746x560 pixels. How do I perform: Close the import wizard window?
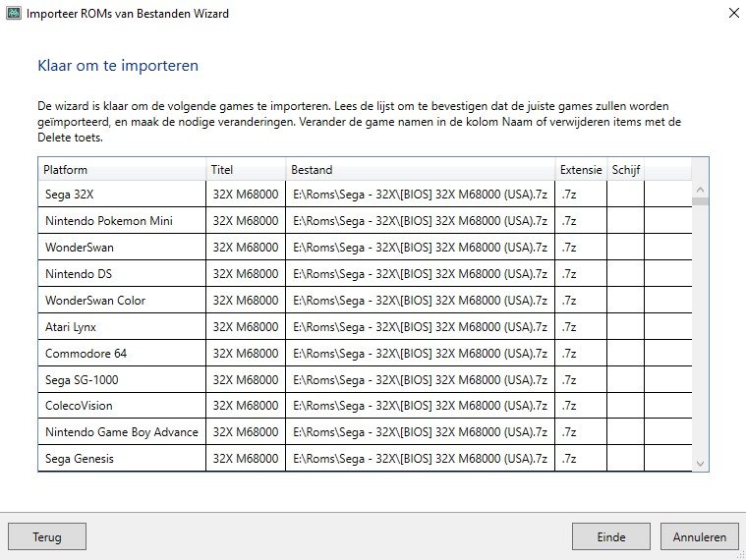[x=734, y=14]
